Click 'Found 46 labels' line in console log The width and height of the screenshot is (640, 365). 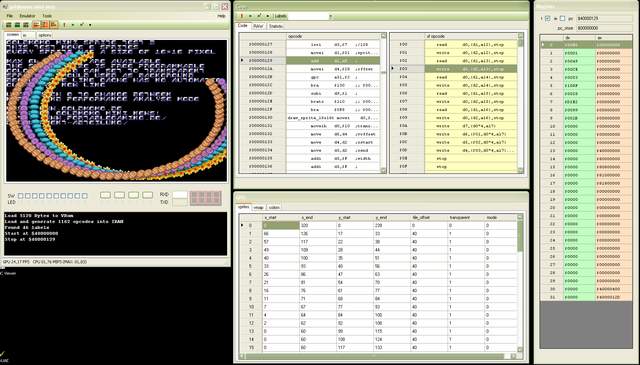27,227
